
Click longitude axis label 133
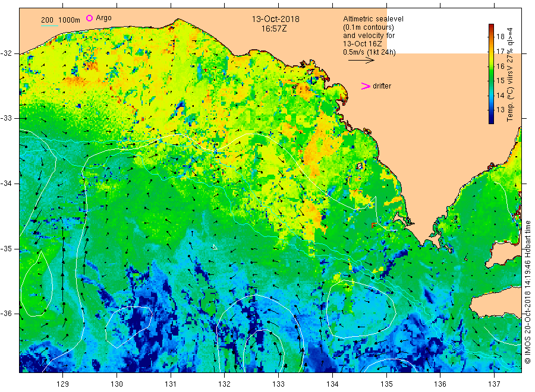[x=278, y=384]
